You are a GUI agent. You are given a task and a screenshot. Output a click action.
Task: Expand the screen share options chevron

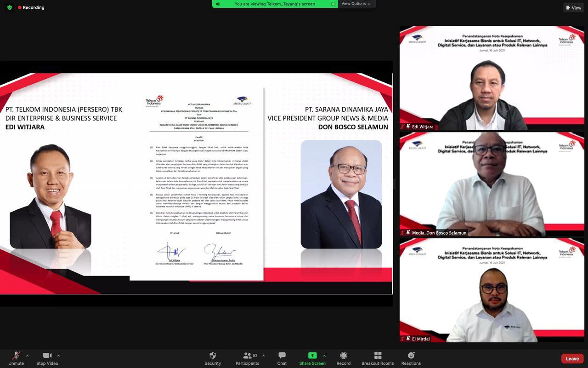[324, 355]
